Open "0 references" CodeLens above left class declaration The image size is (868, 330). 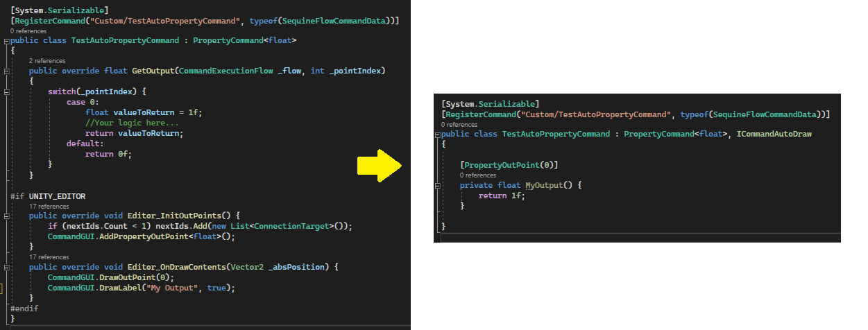tap(28, 31)
